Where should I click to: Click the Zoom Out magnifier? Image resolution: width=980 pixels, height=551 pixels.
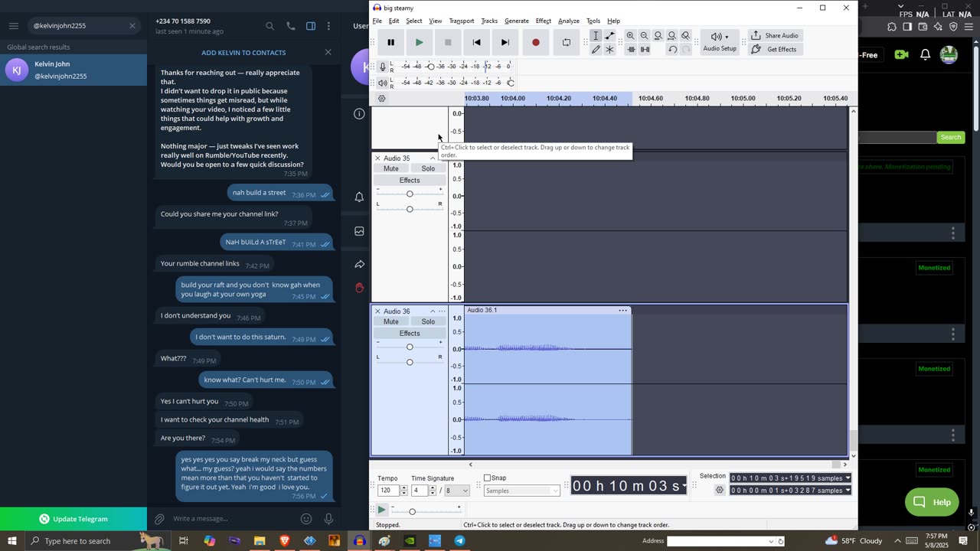coord(644,36)
